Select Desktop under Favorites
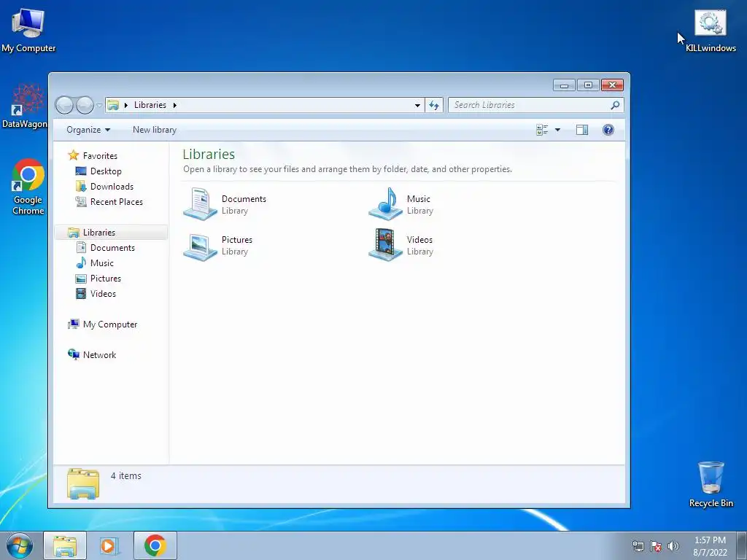 point(106,171)
